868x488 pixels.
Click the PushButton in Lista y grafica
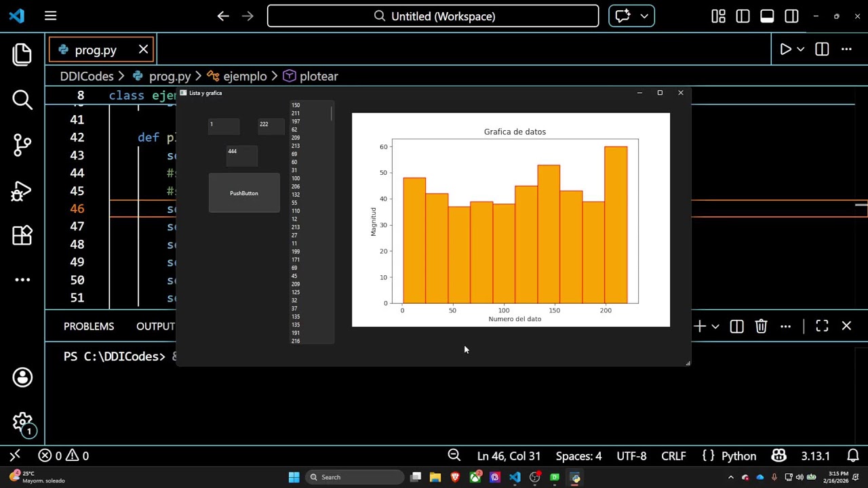tap(244, 193)
